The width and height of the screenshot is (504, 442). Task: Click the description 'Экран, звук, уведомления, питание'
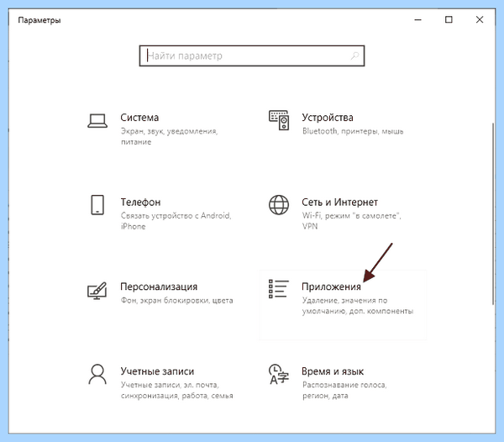tap(169, 137)
